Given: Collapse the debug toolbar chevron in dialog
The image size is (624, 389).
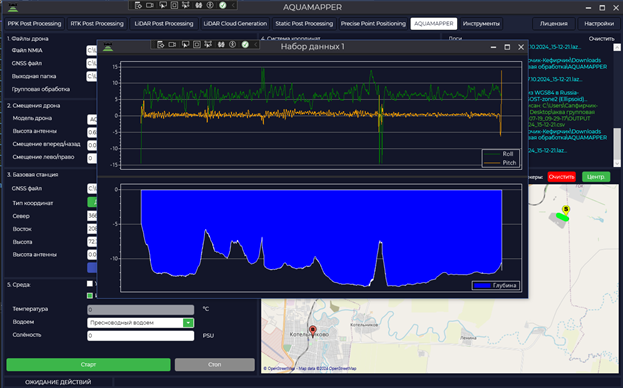Looking at the screenshot, I should coord(255,45).
